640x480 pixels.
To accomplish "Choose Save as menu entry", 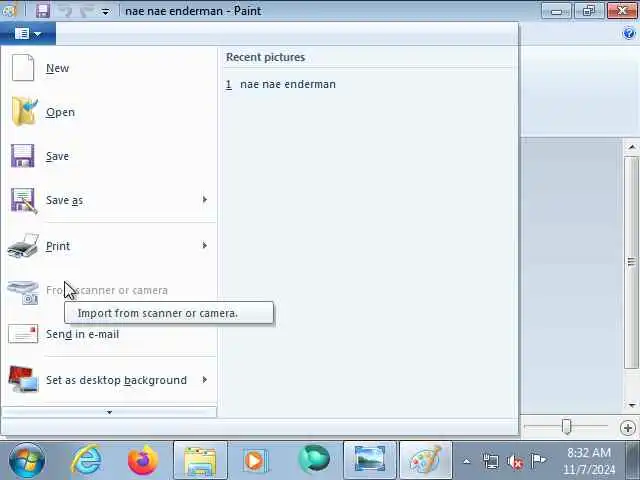I will tap(109, 200).
